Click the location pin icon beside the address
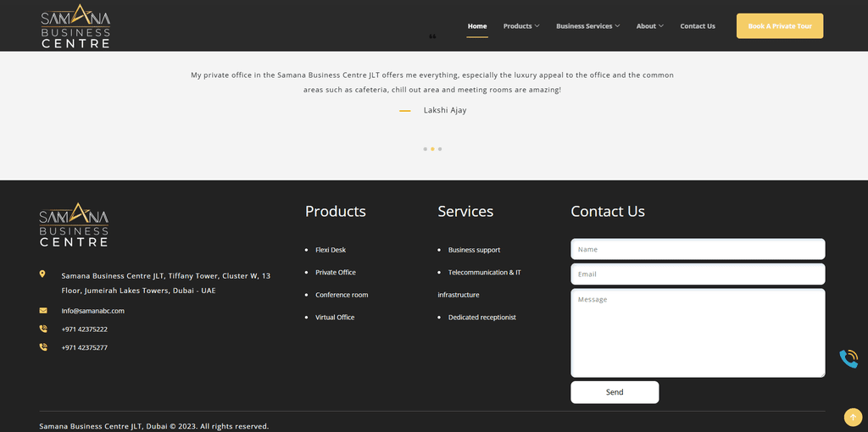 42,274
